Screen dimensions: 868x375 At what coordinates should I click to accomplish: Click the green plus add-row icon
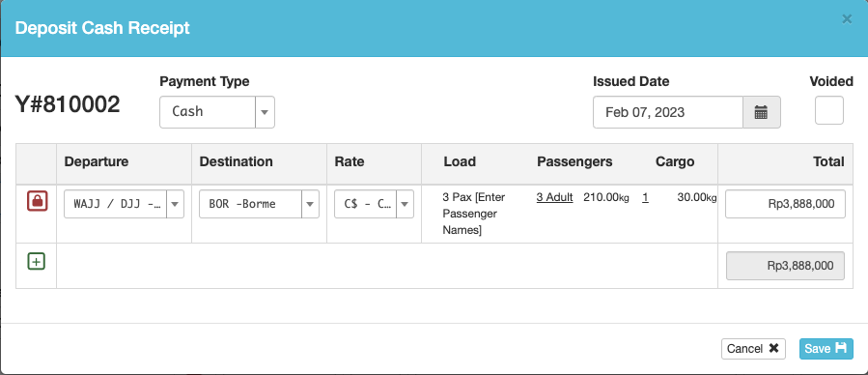point(36,261)
